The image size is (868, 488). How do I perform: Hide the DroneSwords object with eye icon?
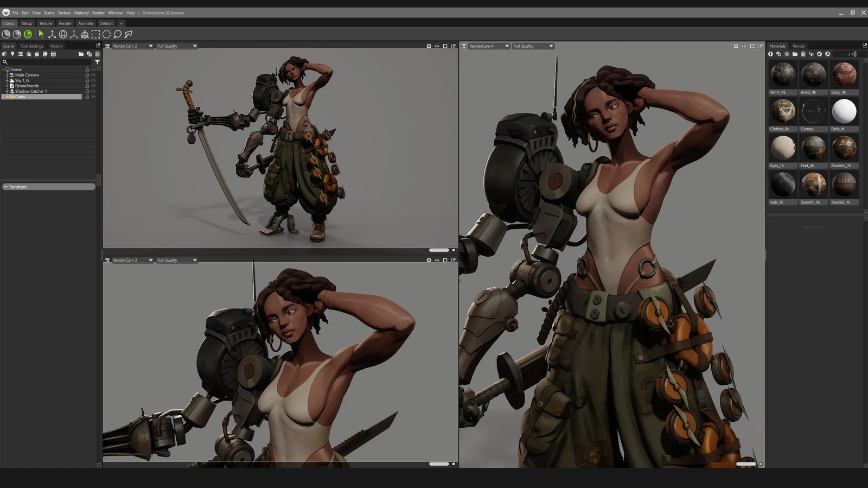[x=93, y=86]
